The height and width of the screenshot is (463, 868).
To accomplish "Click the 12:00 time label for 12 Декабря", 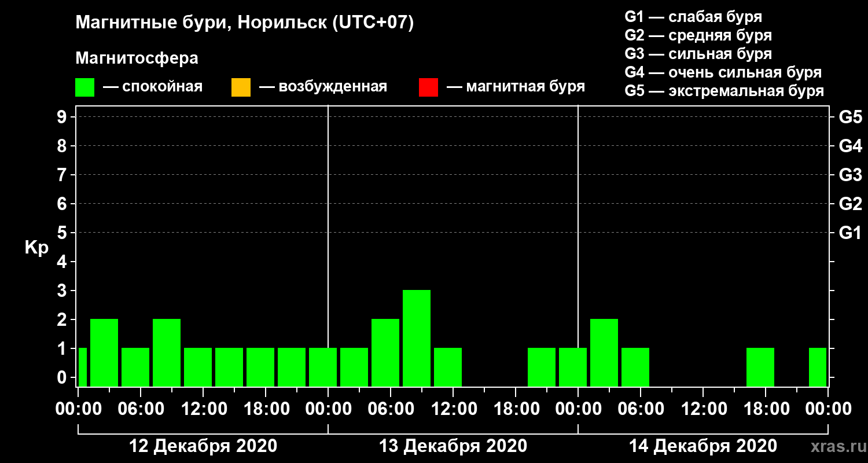I will (x=203, y=409).
